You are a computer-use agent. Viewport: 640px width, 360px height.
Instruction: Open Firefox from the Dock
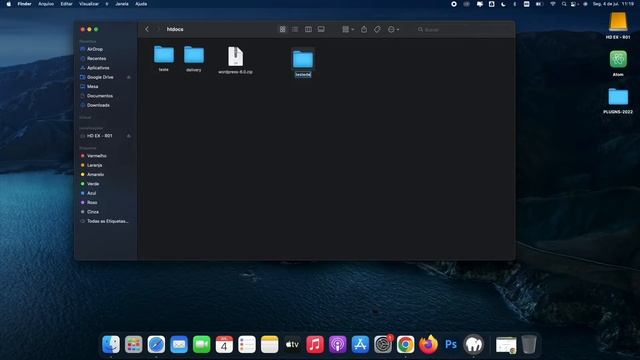[x=428, y=344]
